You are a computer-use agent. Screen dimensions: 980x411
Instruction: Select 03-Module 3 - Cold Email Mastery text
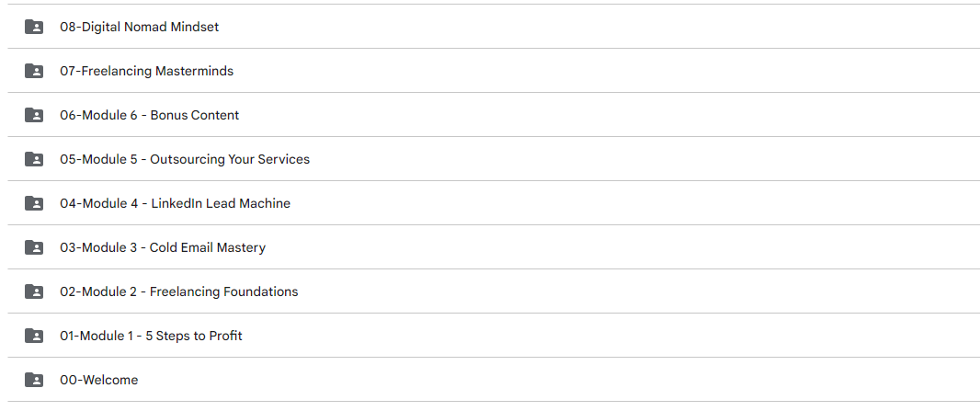coord(163,248)
